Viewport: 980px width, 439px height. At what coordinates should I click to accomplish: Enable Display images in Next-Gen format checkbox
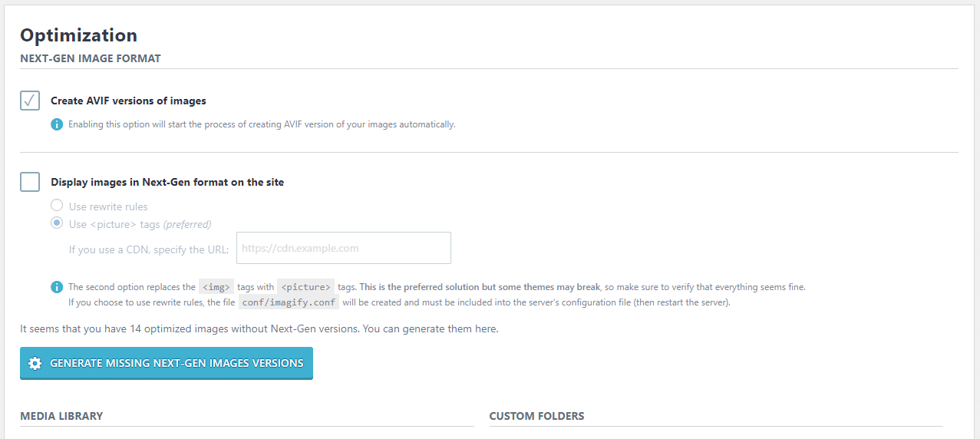click(x=30, y=182)
